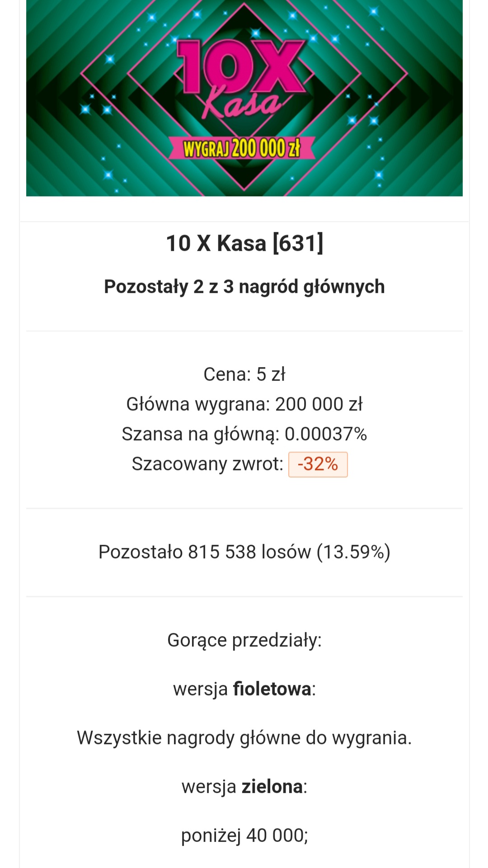488x868 pixels.
Task: Click the [631] game number
Action: [x=298, y=243]
